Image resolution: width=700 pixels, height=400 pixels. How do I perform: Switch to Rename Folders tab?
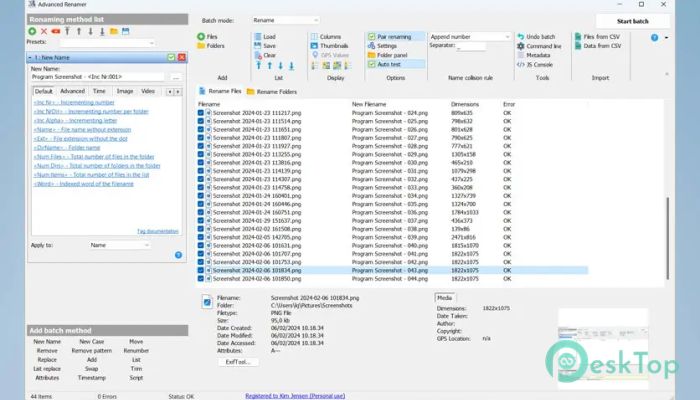272,92
